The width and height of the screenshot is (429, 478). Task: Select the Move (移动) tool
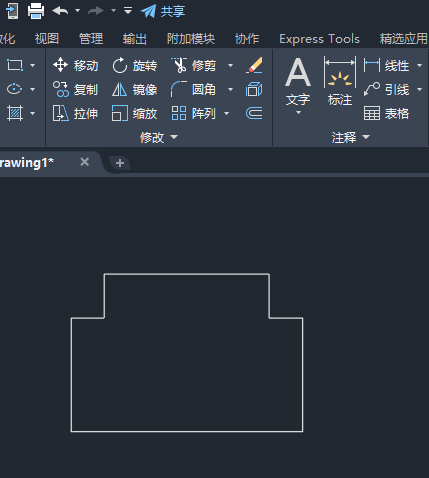pos(76,65)
